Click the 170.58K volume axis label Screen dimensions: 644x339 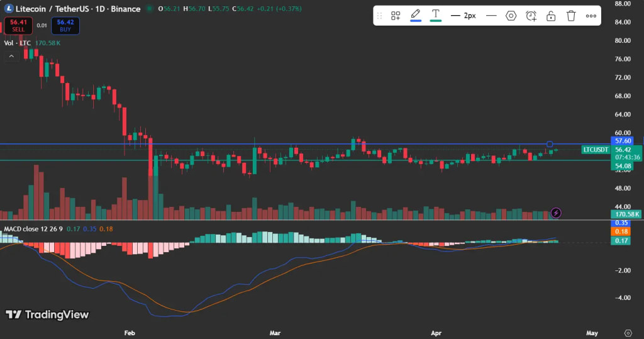(x=627, y=214)
